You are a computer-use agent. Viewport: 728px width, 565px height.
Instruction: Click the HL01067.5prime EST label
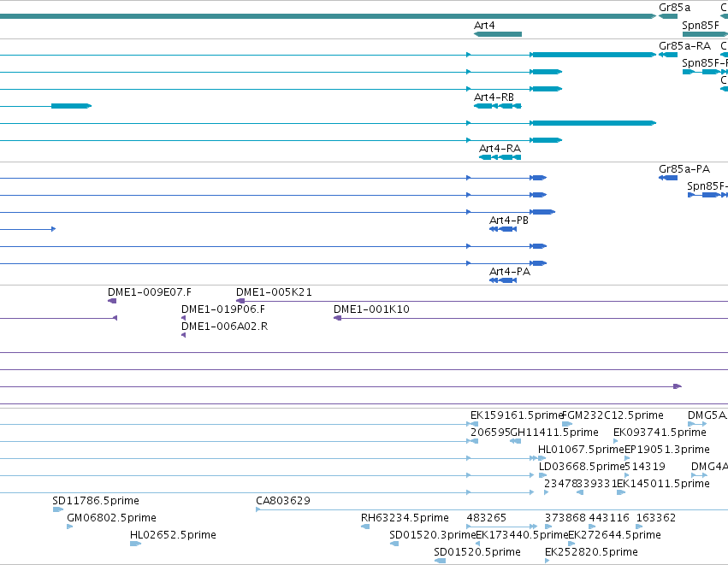tap(581, 450)
